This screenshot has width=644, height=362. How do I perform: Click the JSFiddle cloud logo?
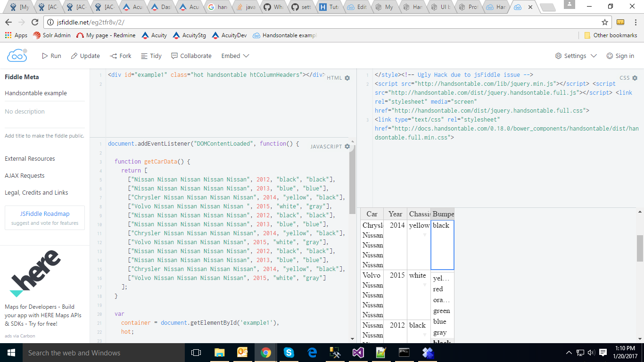(x=17, y=56)
